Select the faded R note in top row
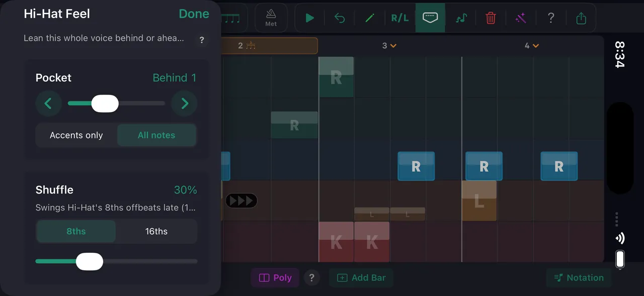This screenshot has width=644, height=296. (x=336, y=77)
